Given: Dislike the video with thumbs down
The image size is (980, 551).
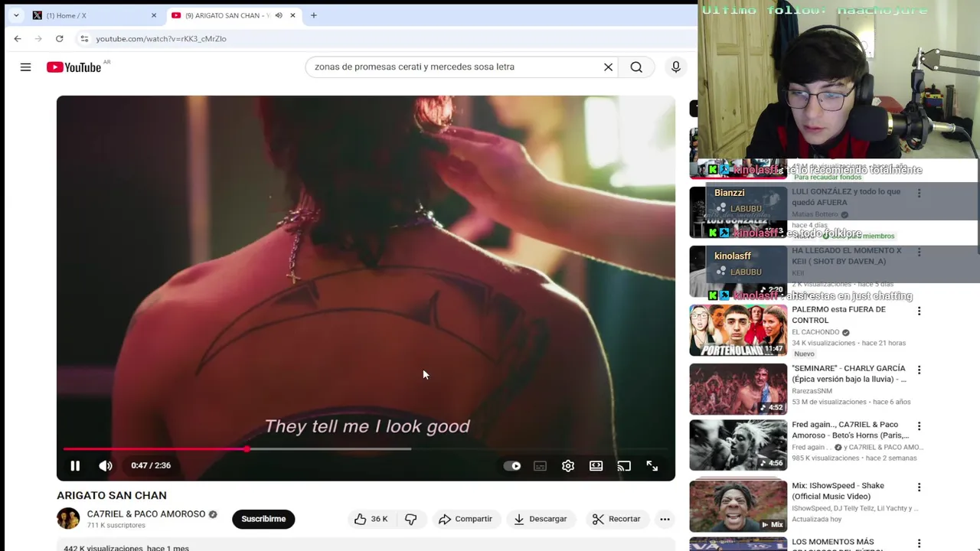Looking at the screenshot, I should coord(411,519).
